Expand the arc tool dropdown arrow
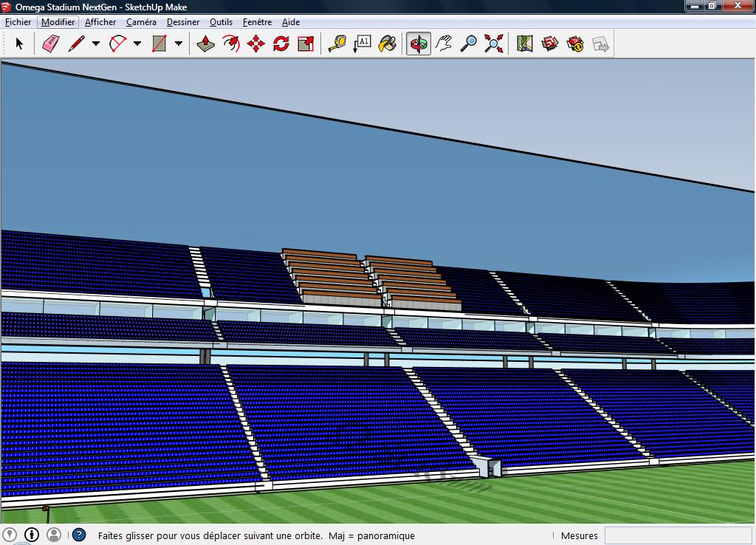The height and width of the screenshot is (545, 756). (x=137, y=44)
